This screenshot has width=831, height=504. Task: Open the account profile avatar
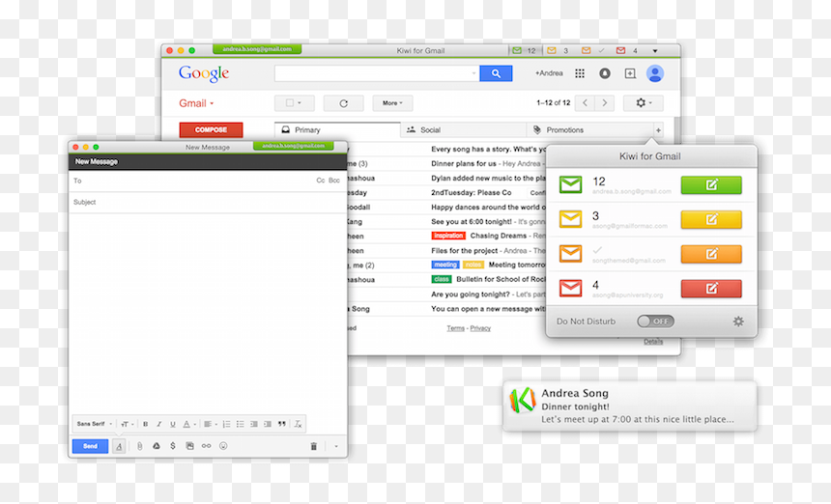click(x=655, y=73)
